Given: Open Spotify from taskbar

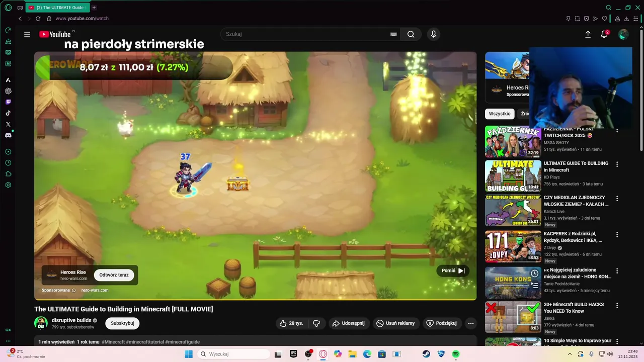Looking at the screenshot, I should 456,354.
